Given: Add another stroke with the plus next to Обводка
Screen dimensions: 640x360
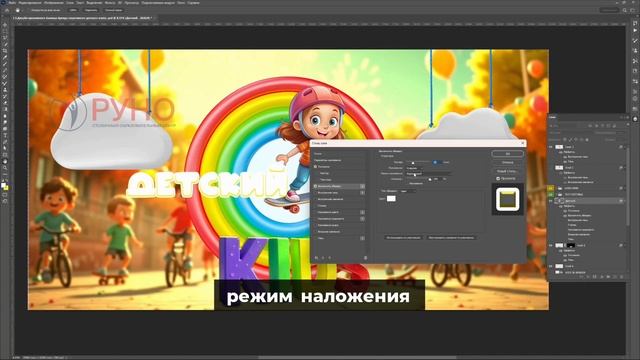Looking at the screenshot, I should (362, 186).
